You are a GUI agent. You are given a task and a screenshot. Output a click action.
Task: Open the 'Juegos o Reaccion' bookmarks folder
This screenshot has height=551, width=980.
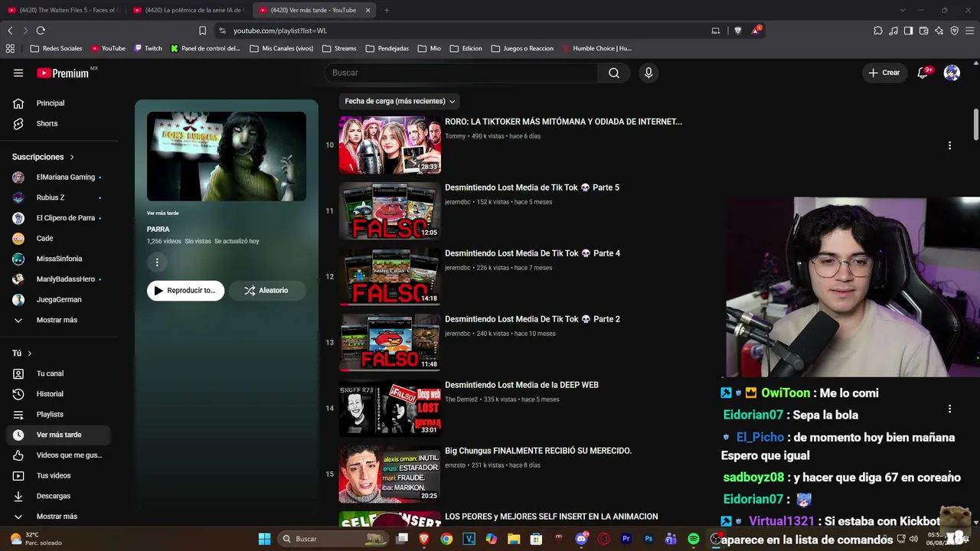[522, 48]
